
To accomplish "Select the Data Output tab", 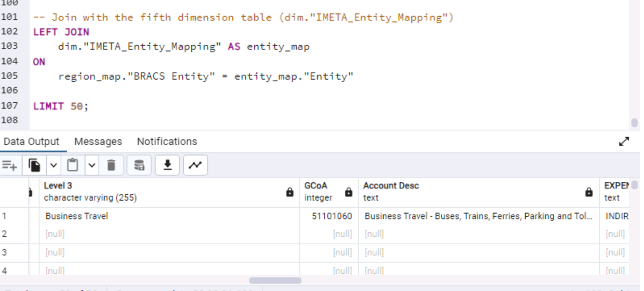I will [x=31, y=141].
